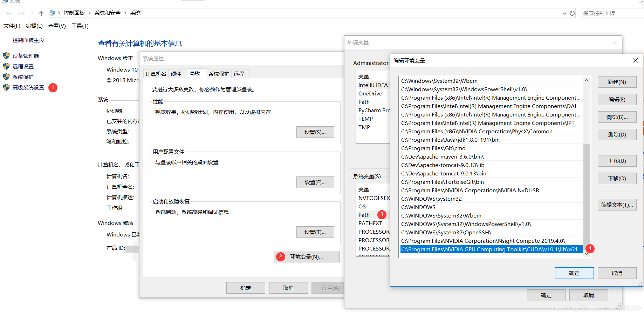Open 编辑(E) menu
This screenshot has height=314, width=644.
point(34,26)
